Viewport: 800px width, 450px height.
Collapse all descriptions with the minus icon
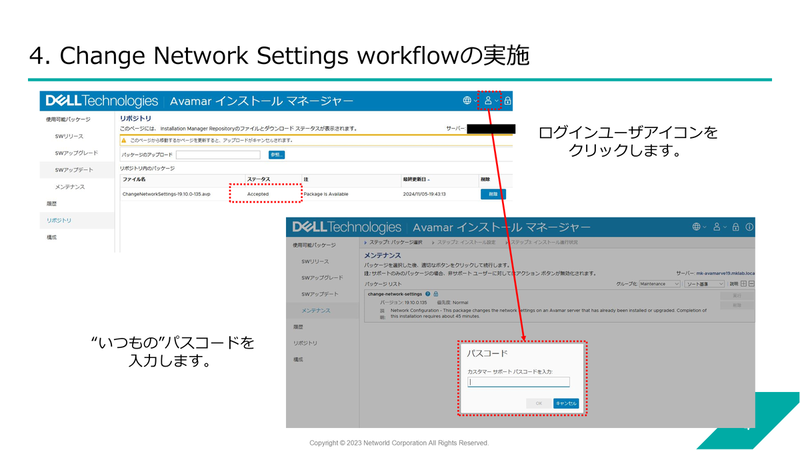click(x=752, y=284)
